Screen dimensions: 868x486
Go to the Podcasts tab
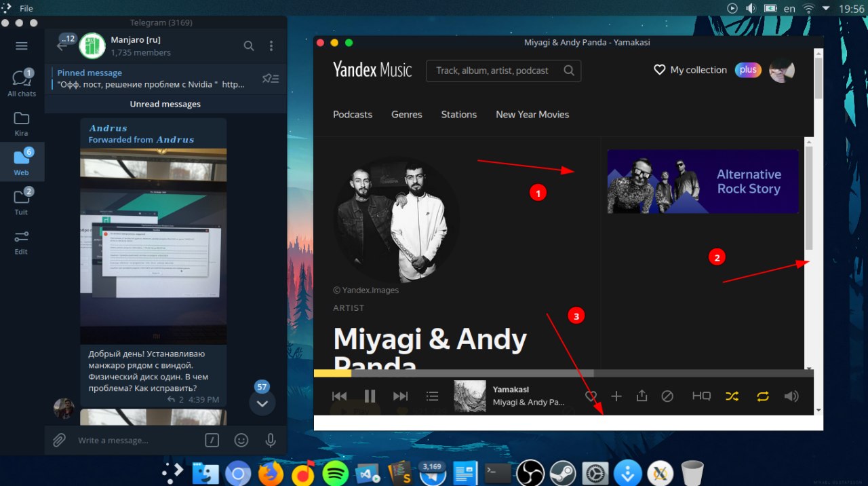(353, 115)
